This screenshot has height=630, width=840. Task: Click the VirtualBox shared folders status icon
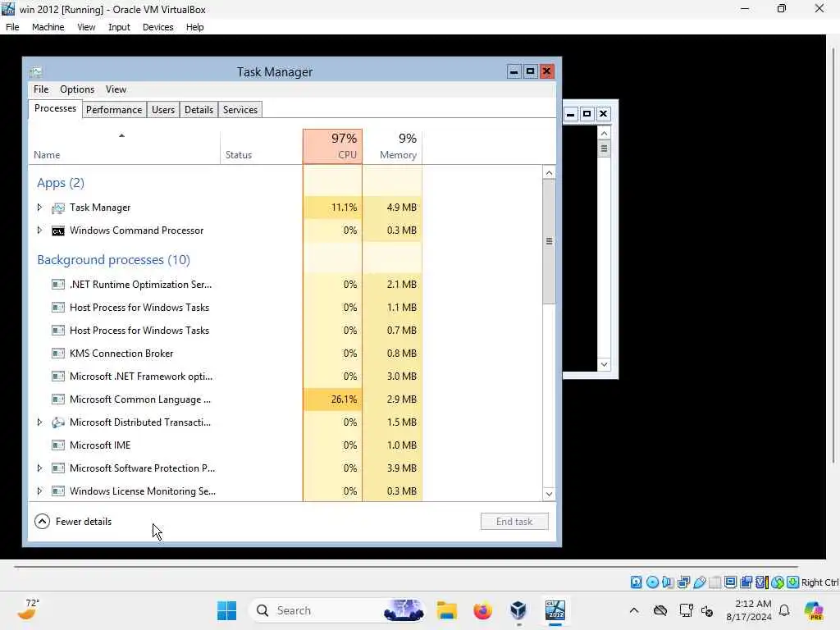[x=714, y=582]
